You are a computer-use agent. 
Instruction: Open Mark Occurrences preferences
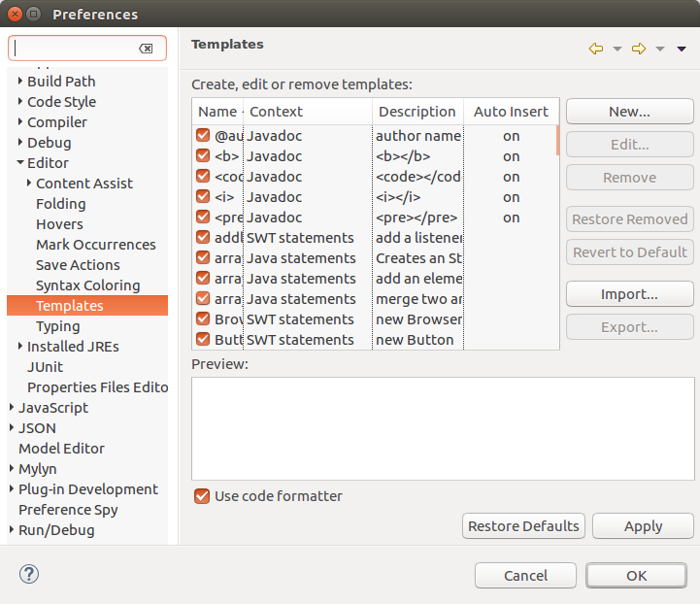pyautogui.click(x=96, y=245)
